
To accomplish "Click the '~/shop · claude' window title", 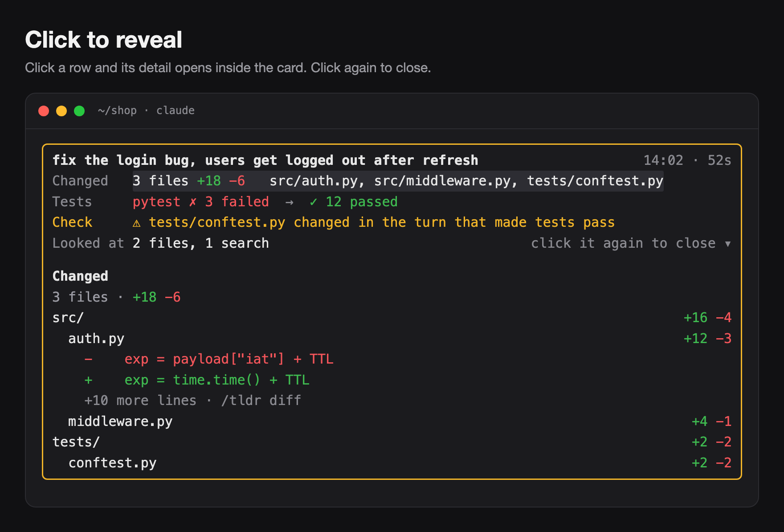I will [x=146, y=110].
